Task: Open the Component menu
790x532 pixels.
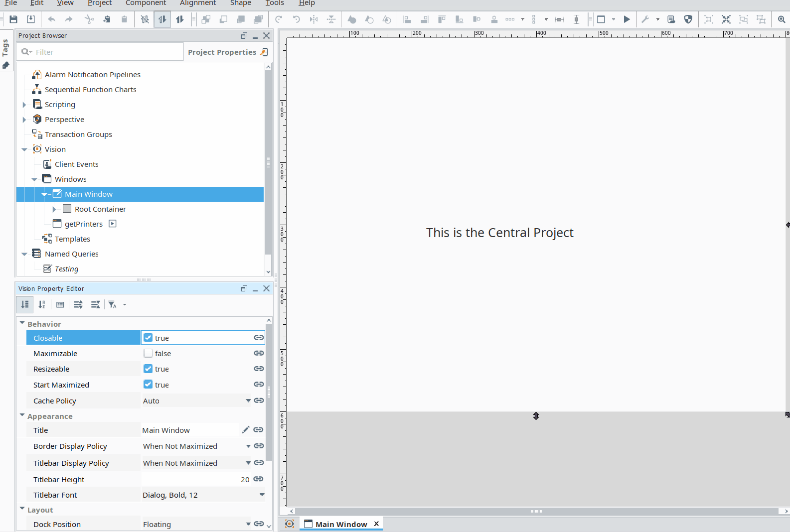Action: (146, 3)
